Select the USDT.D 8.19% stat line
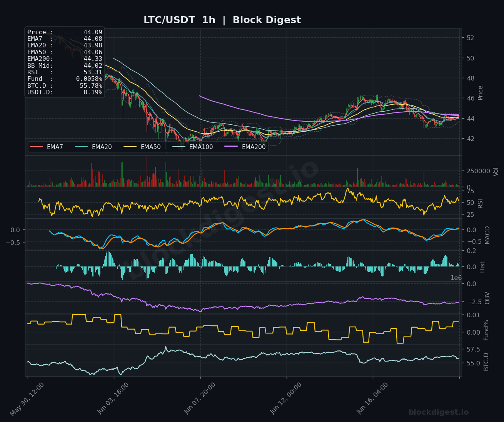Viewport: 504px width, 422px height. pos(65,92)
